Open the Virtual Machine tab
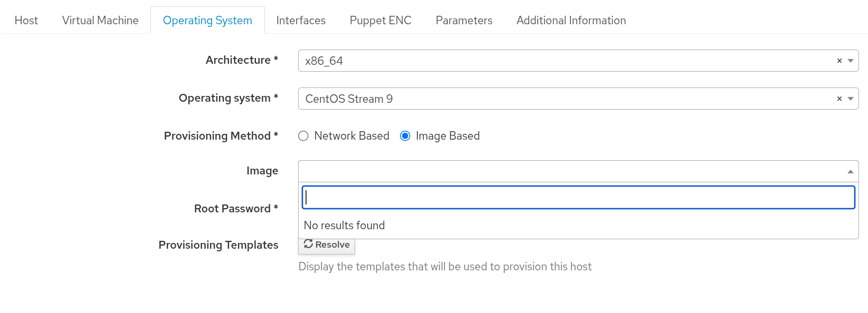 coord(100,21)
